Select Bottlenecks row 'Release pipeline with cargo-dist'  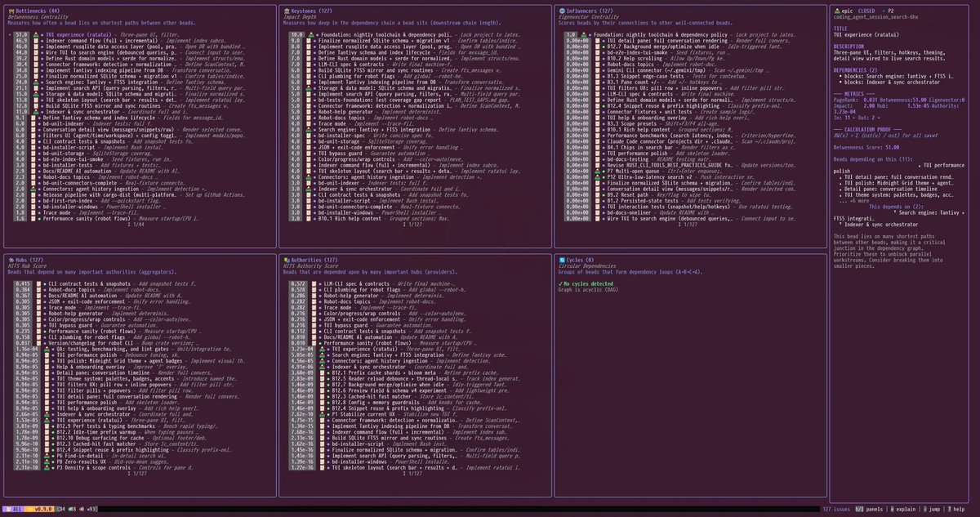131,194
